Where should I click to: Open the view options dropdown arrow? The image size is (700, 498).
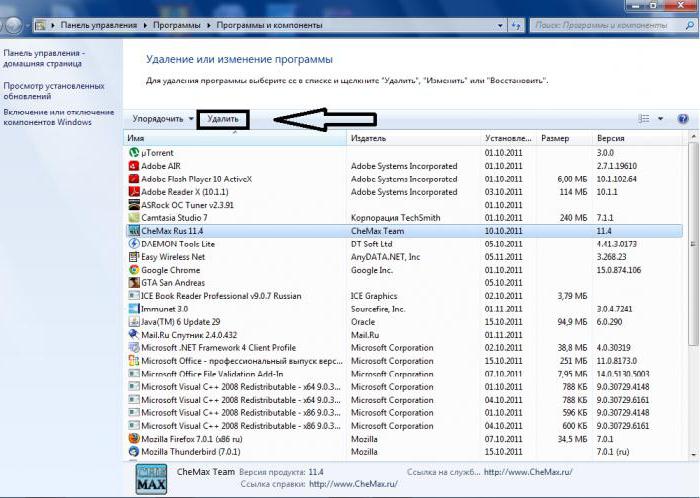click(x=660, y=119)
